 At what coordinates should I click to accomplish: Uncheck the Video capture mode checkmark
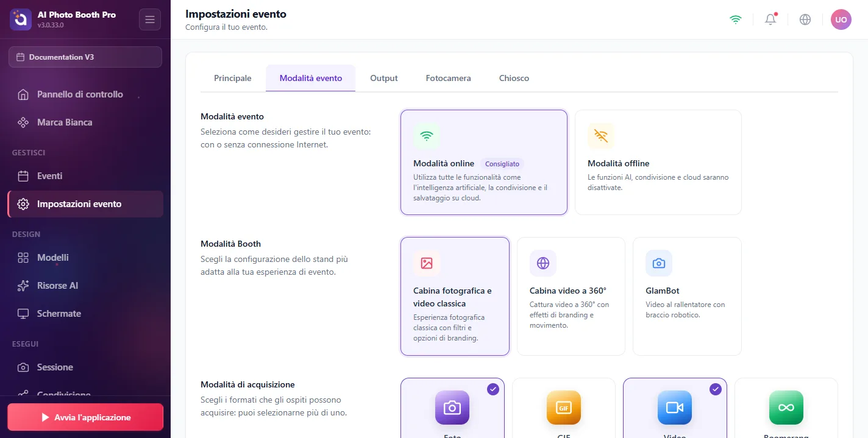pos(716,389)
